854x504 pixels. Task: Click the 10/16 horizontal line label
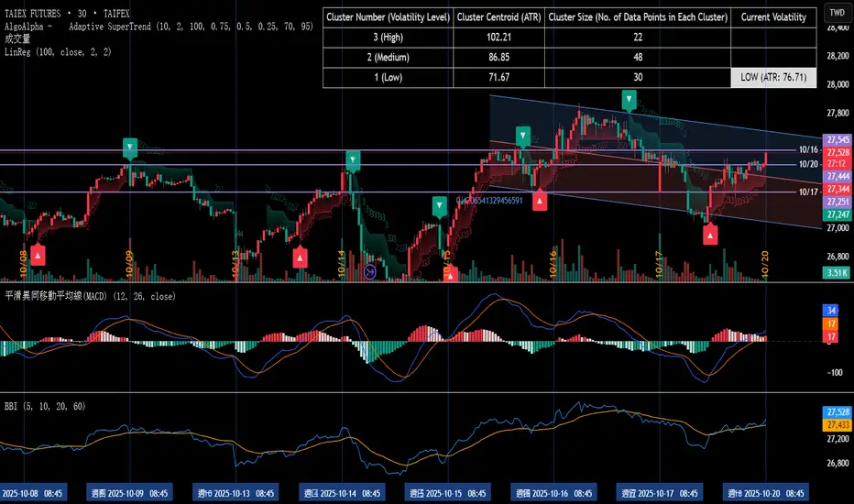808,150
